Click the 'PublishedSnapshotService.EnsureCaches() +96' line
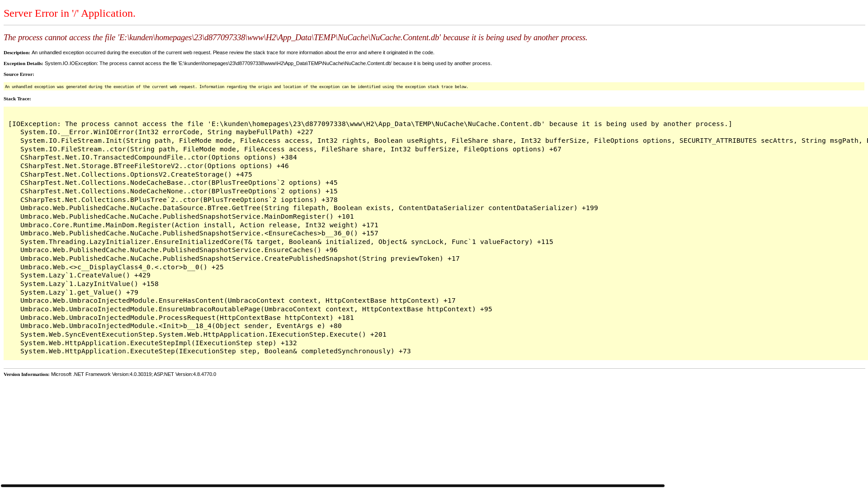This screenshot has width=868, height=488. pyautogui.click(x=179, y=250)
